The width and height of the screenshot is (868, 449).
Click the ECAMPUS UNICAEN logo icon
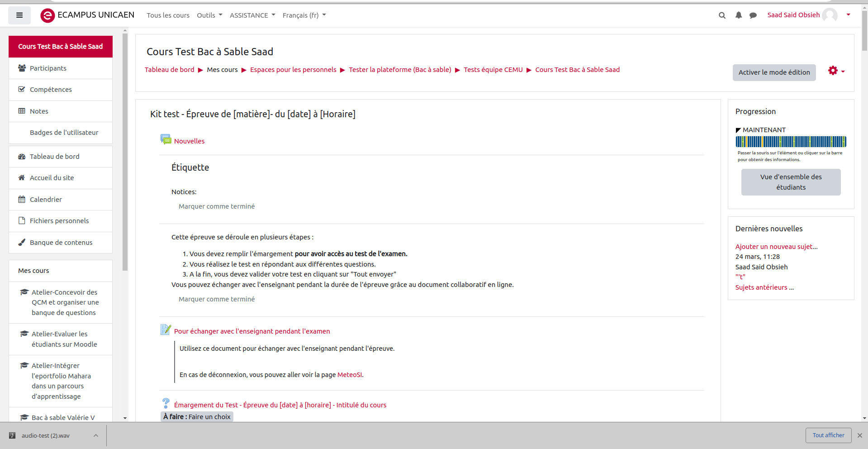point(47,15)
